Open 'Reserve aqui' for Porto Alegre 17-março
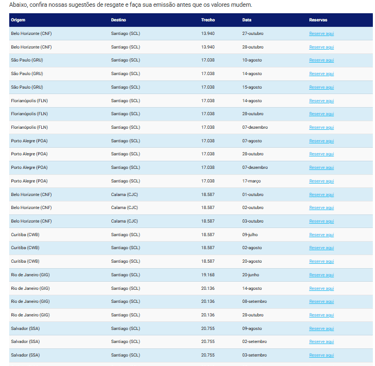Image resolution: width=375 pixels, height=366 pixels. [x=321, y=181]
